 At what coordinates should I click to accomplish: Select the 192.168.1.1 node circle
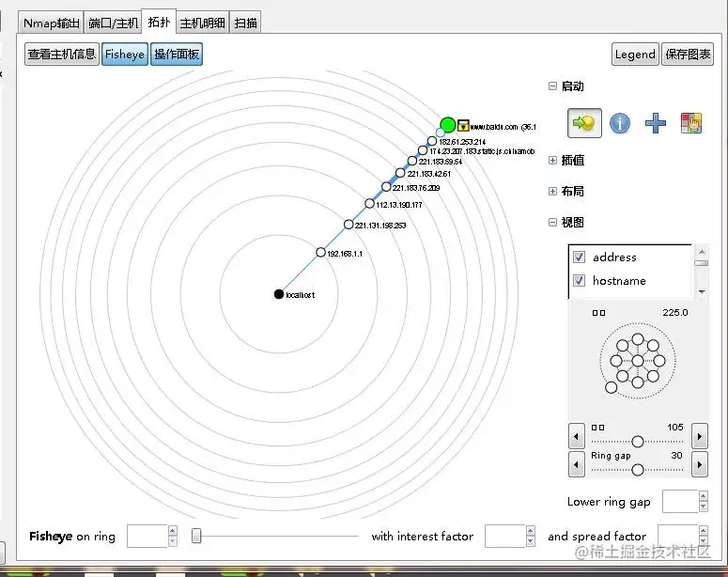pyautogui.click(x=320, y=252)
